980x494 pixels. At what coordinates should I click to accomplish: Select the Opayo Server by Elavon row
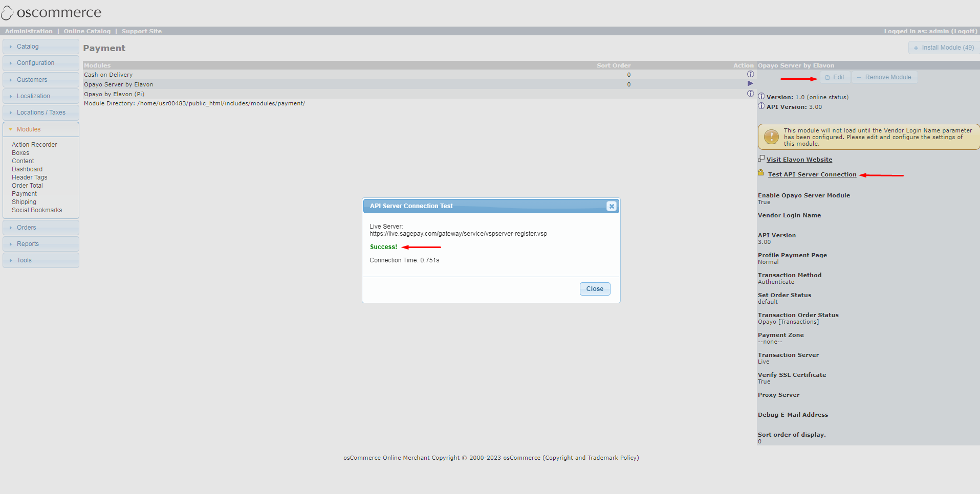click(419, 84)
